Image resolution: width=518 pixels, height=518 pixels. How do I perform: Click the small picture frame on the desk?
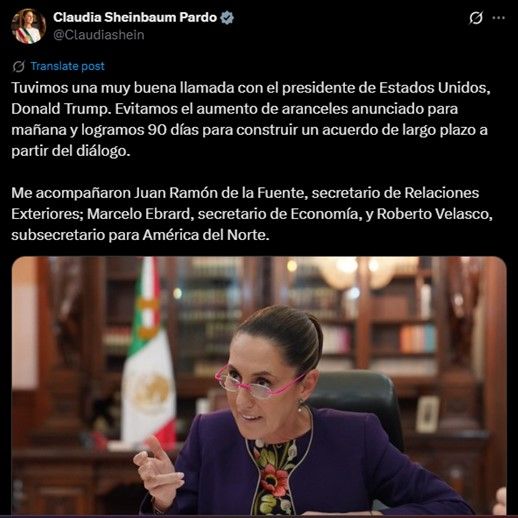(428, 414)
